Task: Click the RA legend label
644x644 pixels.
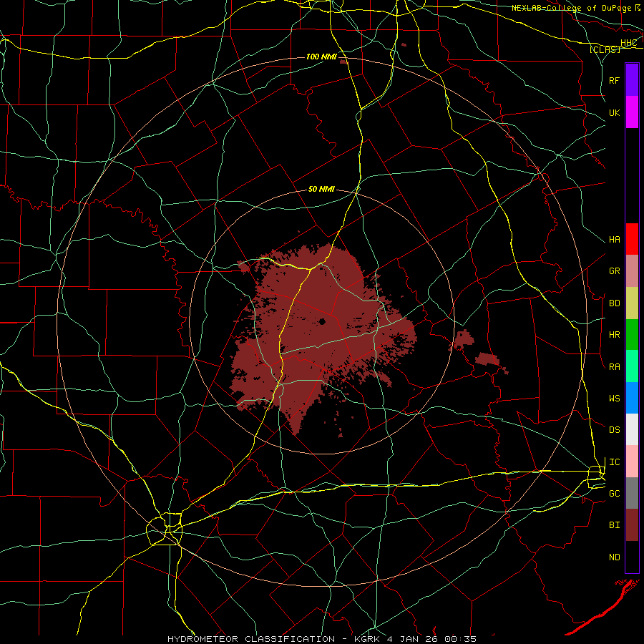Action: coord(614,367)
